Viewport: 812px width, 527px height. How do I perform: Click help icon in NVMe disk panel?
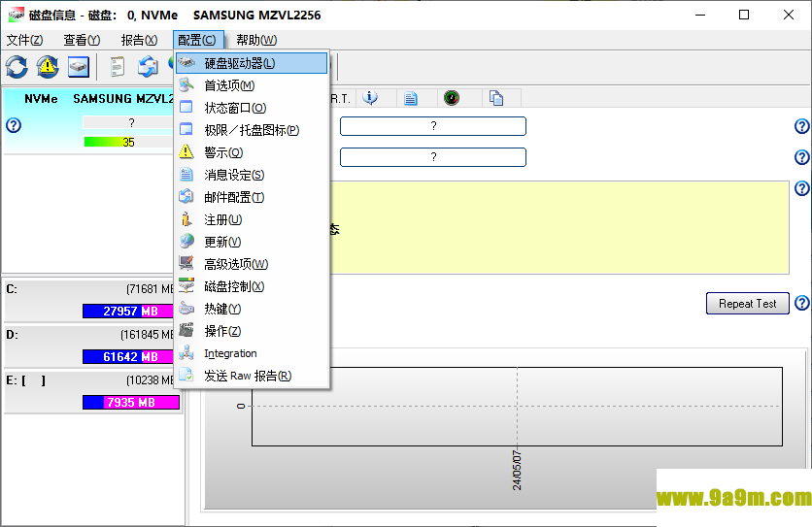[14, 125]
